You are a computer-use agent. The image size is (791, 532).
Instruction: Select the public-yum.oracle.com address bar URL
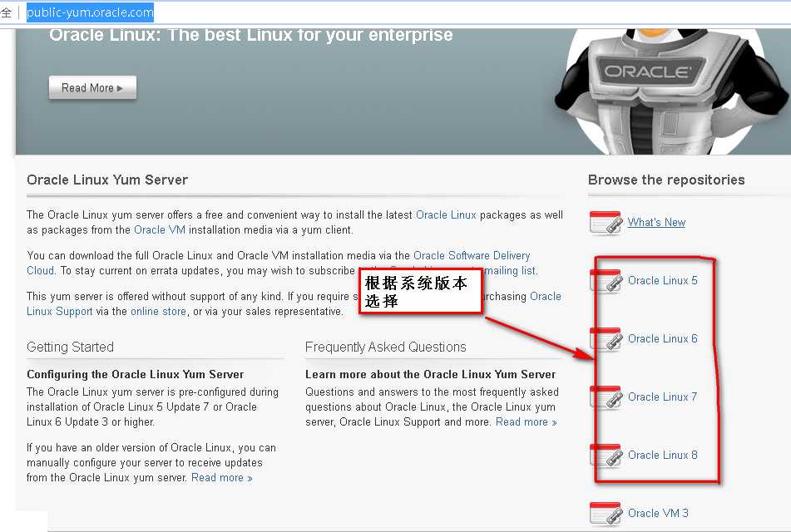(90, 12)
